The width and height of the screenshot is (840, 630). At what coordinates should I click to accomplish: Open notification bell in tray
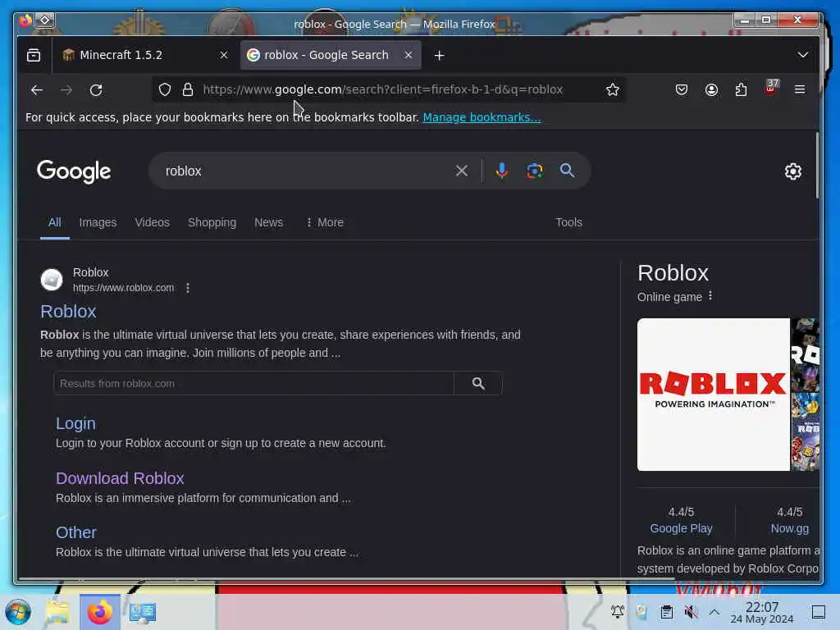point(617,611)
